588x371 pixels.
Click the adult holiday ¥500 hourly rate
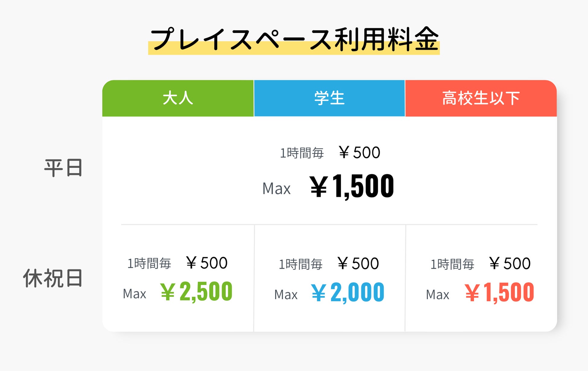[207, 263]
